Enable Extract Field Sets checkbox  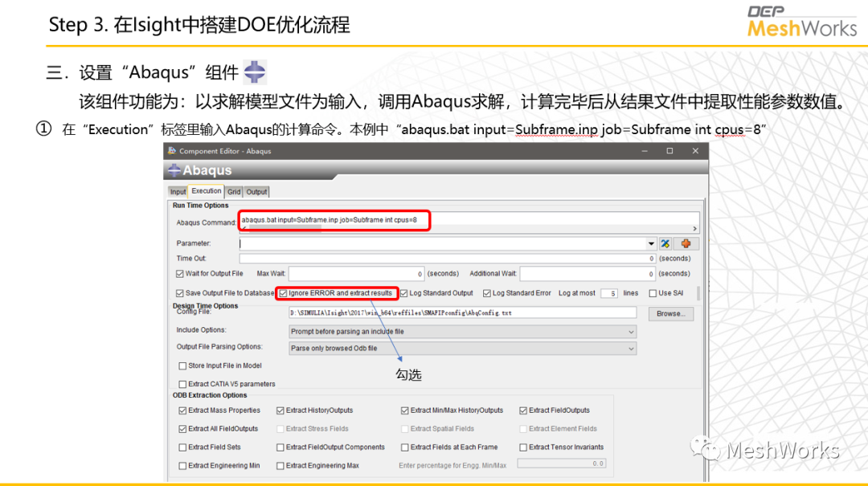click(182, 447)
